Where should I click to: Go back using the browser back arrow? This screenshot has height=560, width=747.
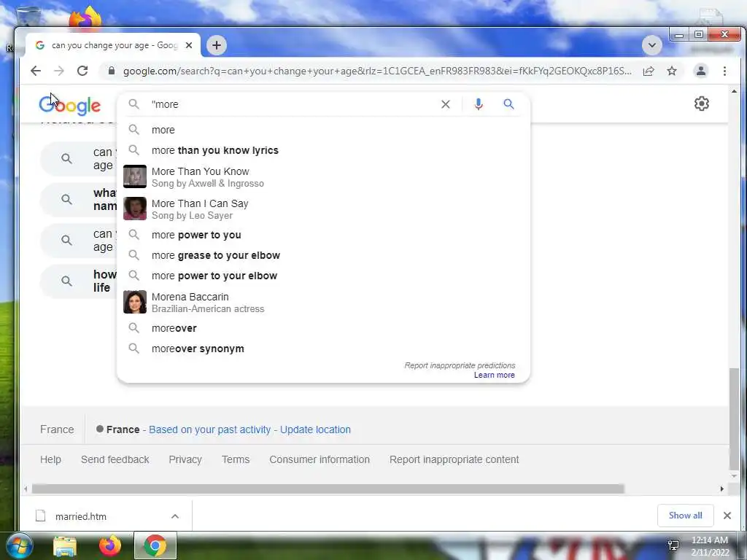point(36,71)
